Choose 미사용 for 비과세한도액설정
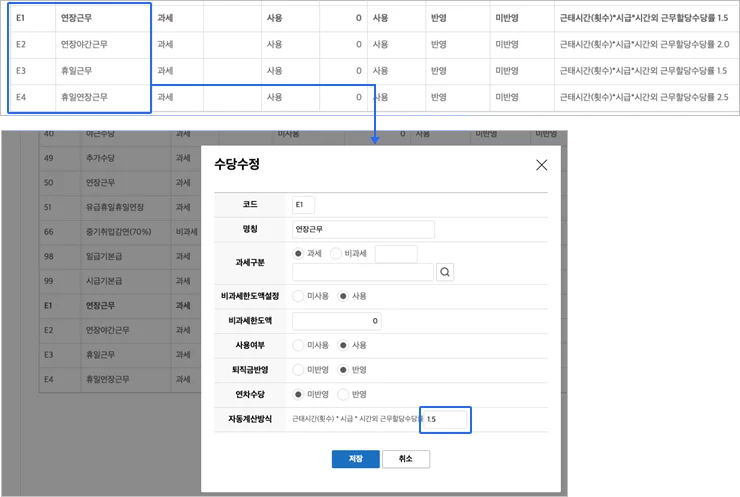Viewport: 740px width, 497px height. (299, 296)
